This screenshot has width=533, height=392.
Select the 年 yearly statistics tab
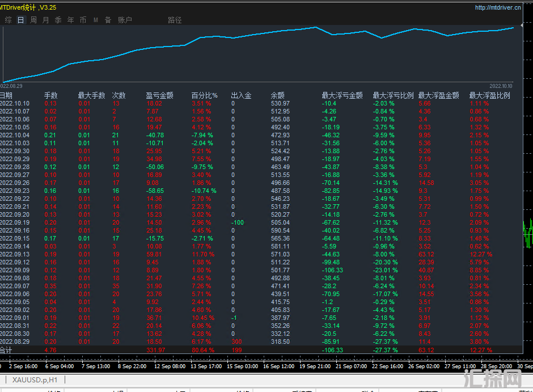[x=71, y=20]
